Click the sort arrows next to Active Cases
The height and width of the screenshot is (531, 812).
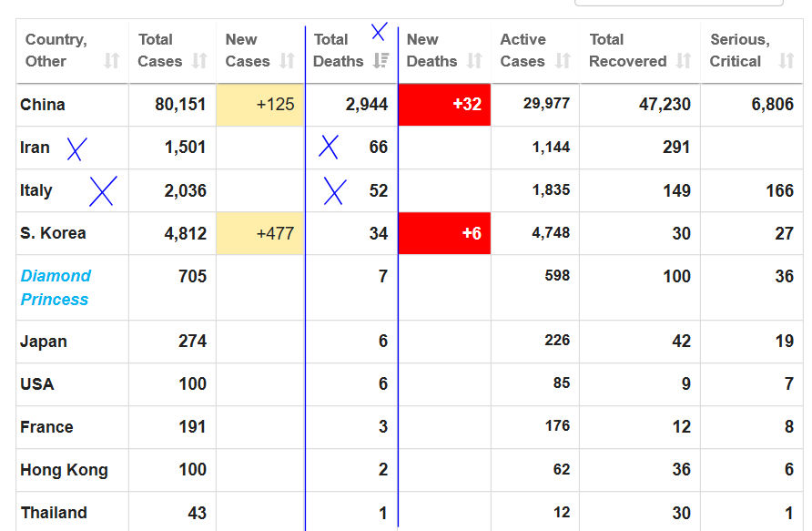(563, 61)
